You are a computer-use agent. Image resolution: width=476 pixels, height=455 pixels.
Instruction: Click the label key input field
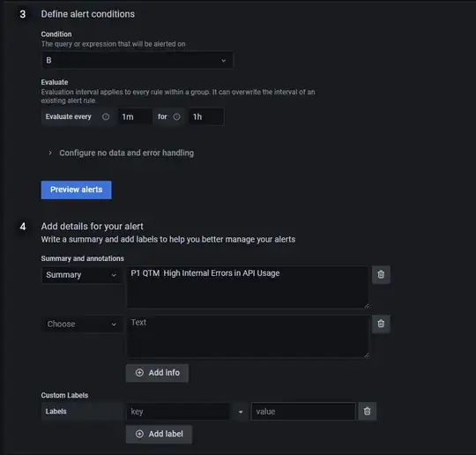click(178, 412)
